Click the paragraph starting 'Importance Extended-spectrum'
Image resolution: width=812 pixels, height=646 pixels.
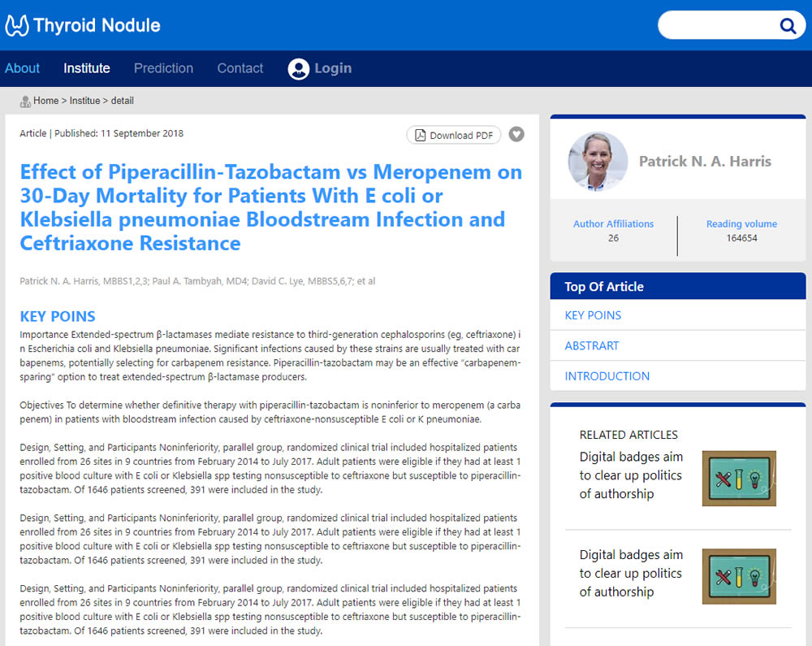coord(270,356)
